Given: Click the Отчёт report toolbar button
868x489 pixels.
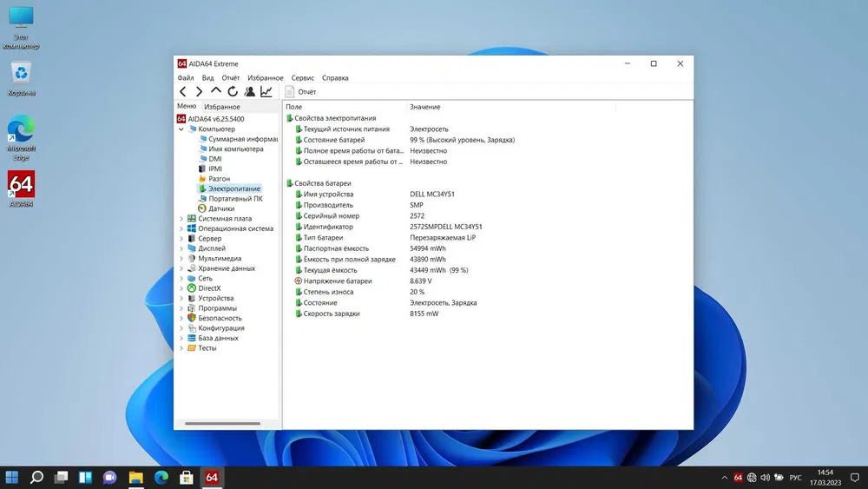Looking at the screenshot, I should click(300, 92).
